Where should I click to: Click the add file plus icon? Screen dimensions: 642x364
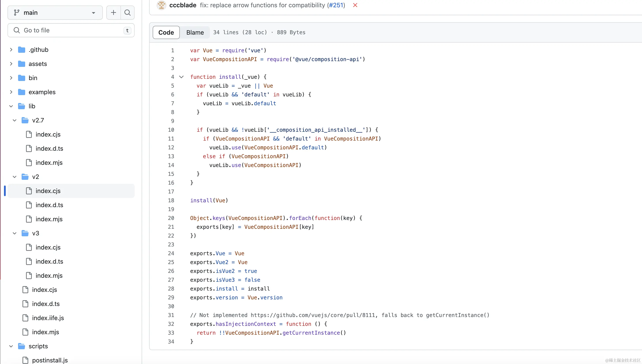(x=113, y=13)
